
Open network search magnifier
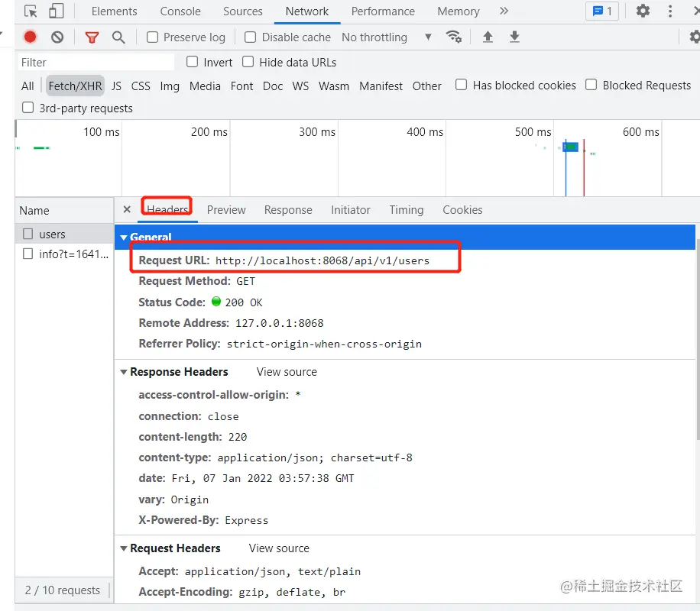point(118,37)
